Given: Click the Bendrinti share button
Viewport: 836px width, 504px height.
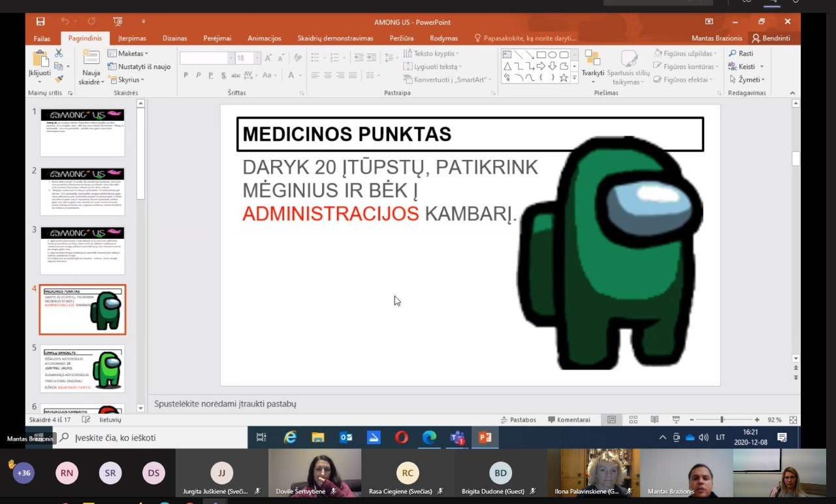Looking at the screenshot, I should pos(771,39).
